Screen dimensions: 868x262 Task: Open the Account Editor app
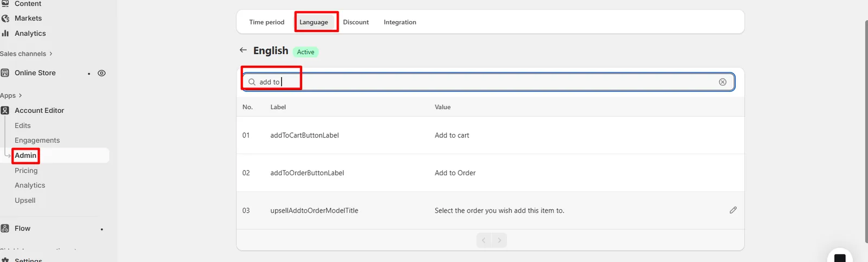pos(39,111)
